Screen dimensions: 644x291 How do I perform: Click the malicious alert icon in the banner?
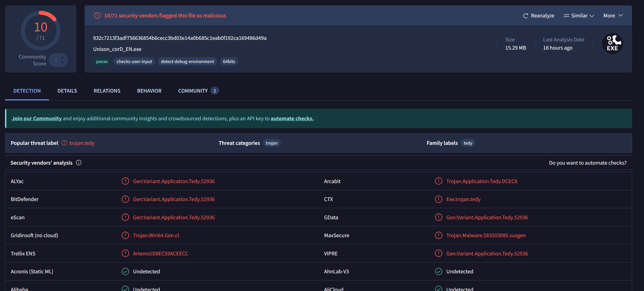pos(97,16)
